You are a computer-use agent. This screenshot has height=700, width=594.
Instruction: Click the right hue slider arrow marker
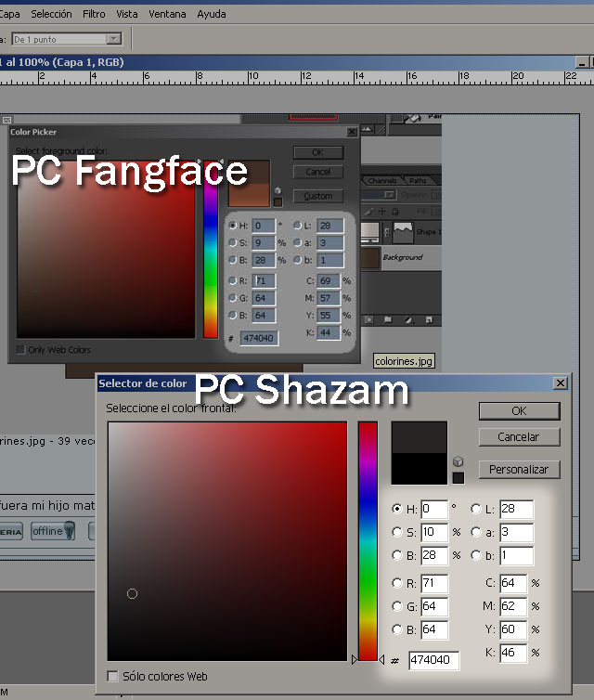381,659
